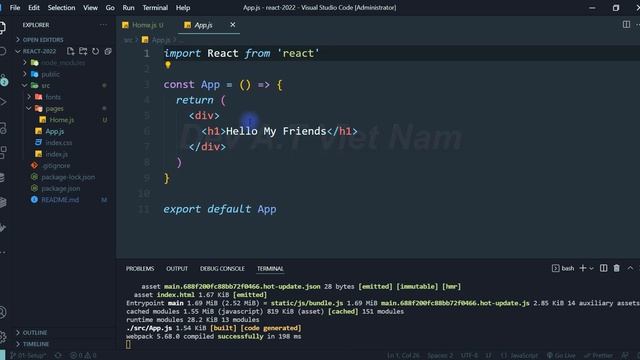Split the editor to the right
The height and width of the screenshot is (360, 640).
626,24
